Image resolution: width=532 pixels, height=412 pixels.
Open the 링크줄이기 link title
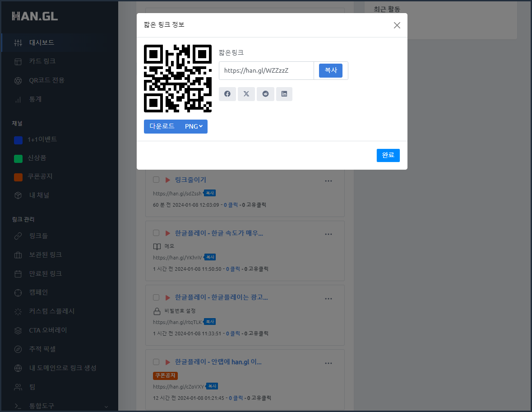(190, 180)
